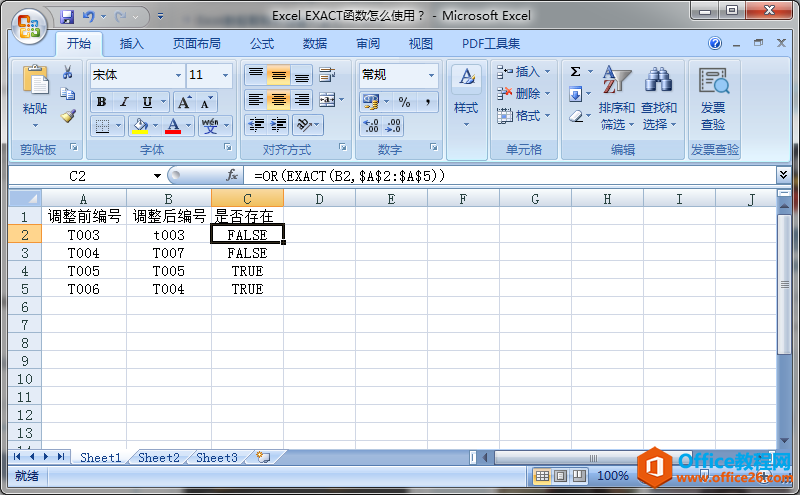Toggle middle vertical alignment
This screenshot has height=495, width=800.
[x=279, y=75]
